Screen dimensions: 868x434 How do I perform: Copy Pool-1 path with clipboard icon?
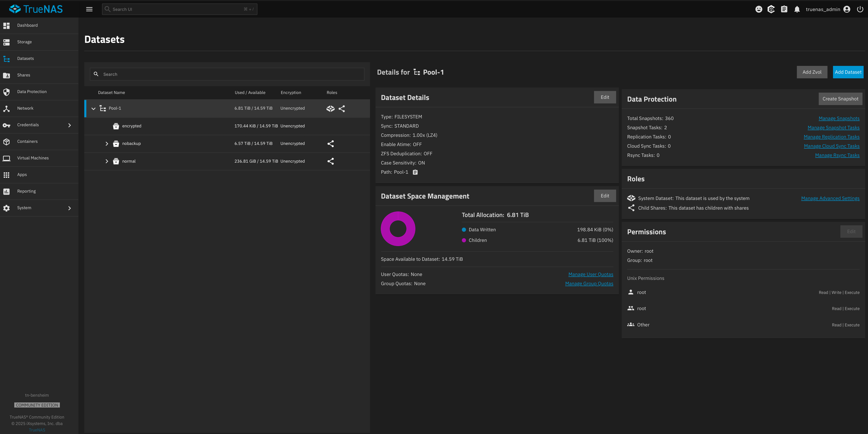point(415,172)
